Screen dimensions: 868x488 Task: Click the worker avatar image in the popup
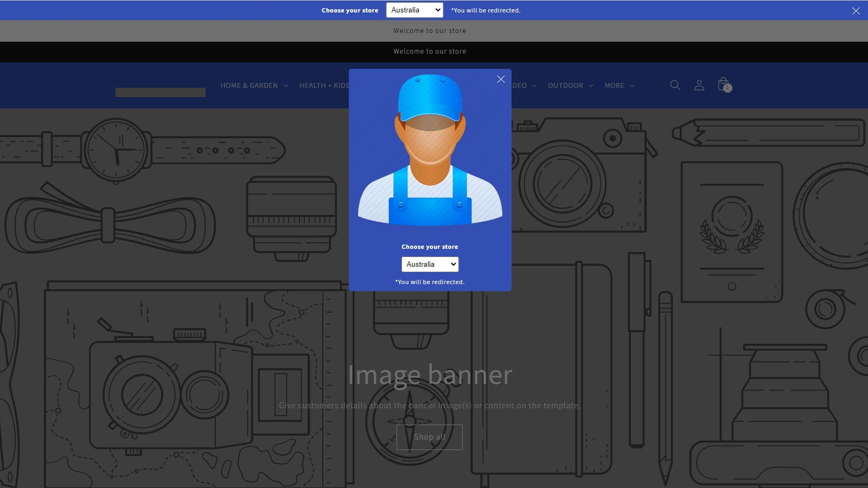430,157
